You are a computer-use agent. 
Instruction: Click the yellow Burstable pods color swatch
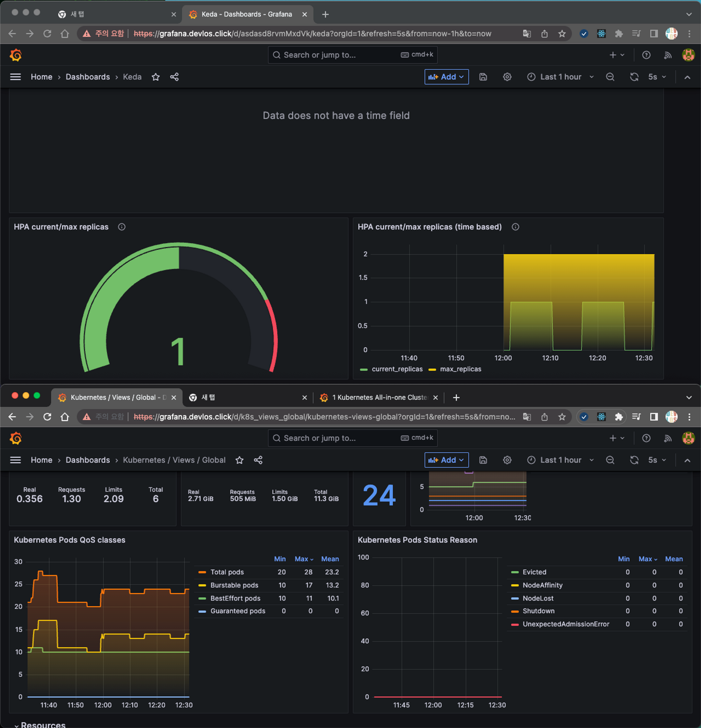[202, 585]
